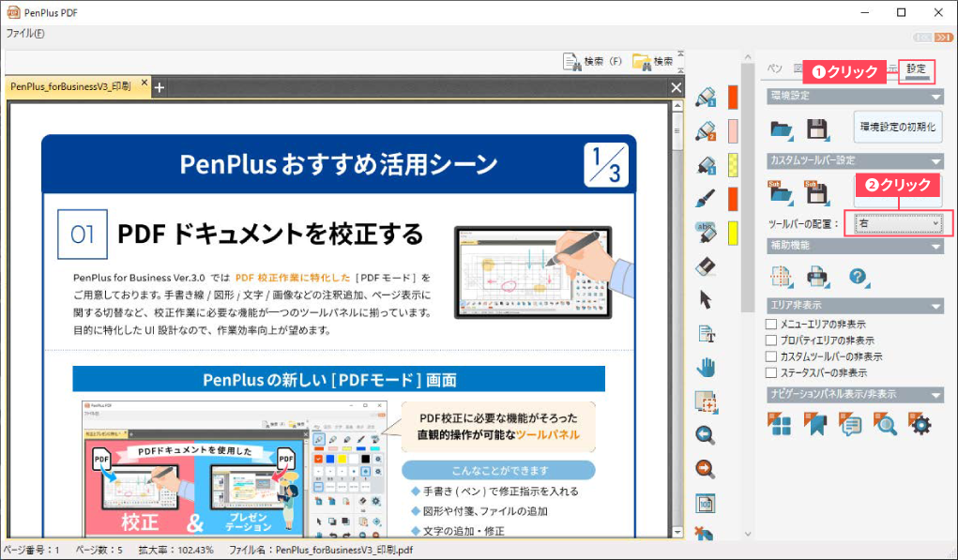Save environment settings with floppy icon

pos(817,129)
